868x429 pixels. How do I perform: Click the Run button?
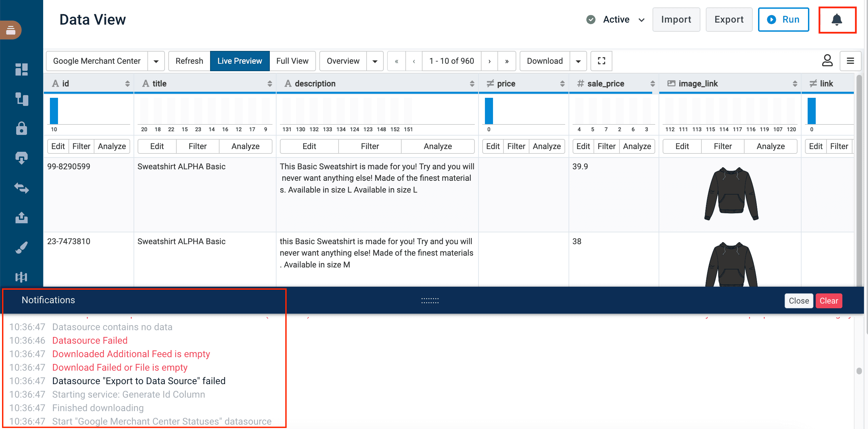(x=783, y=20)
